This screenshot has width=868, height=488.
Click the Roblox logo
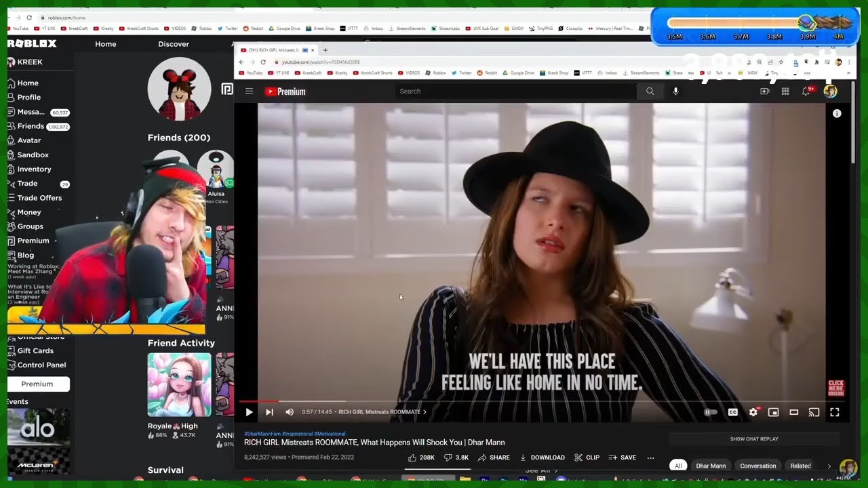tap(32, 43)
